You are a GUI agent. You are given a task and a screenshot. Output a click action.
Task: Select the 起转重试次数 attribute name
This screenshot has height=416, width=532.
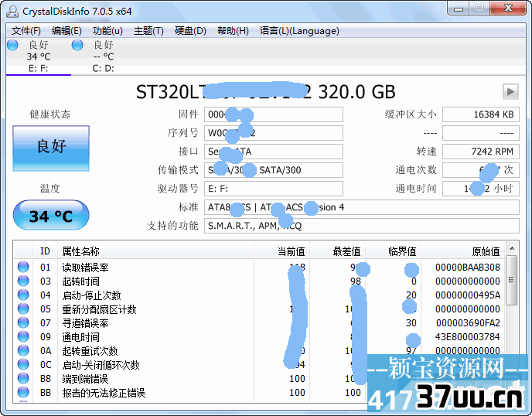click(90, 351)
